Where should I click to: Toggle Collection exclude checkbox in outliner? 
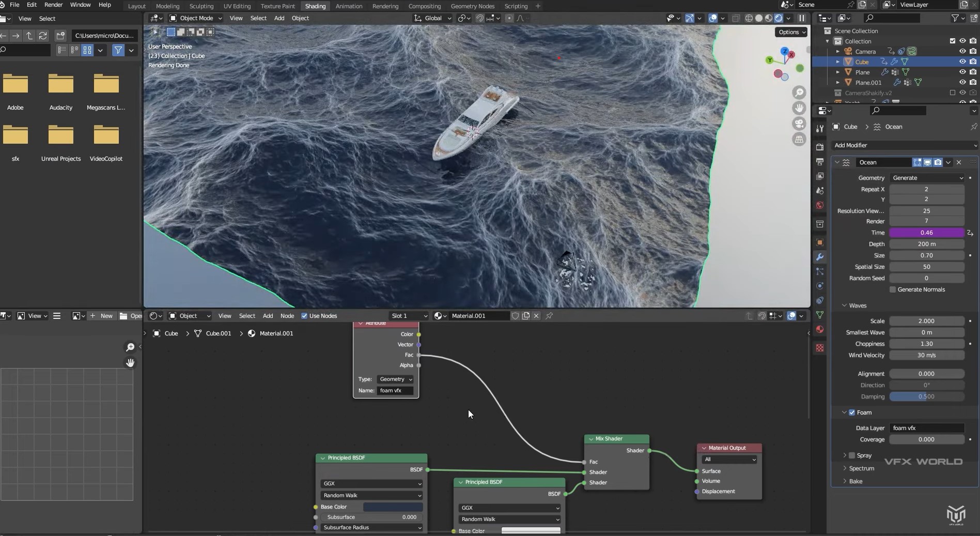coord(953,41)
